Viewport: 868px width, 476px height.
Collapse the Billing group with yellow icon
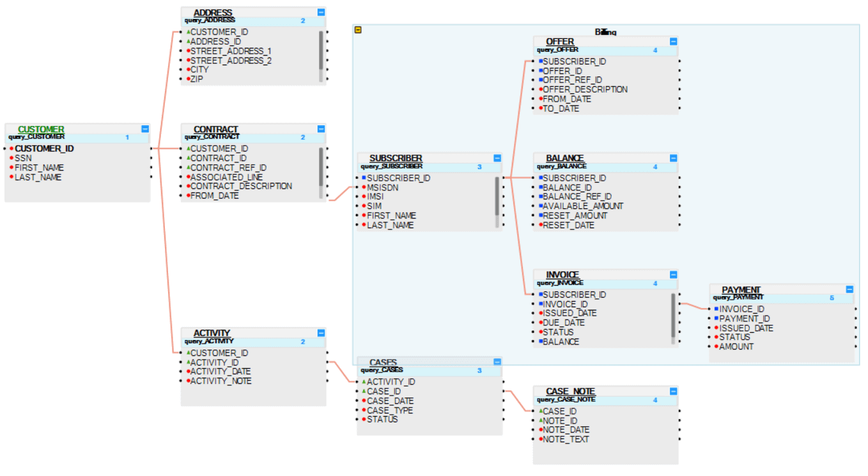click(358, 30)
